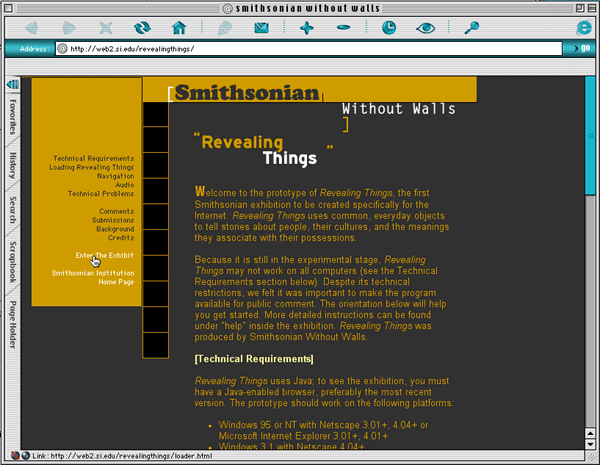This screenshot has height=465, width=600.
Task: Open Navigation link in sidebar
Action: click(115, 176)
